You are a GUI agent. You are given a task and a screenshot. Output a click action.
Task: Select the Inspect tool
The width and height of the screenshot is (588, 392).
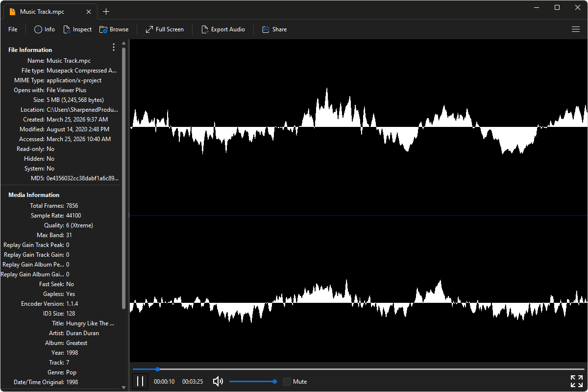pyautogui.click(x=77, y=29)
